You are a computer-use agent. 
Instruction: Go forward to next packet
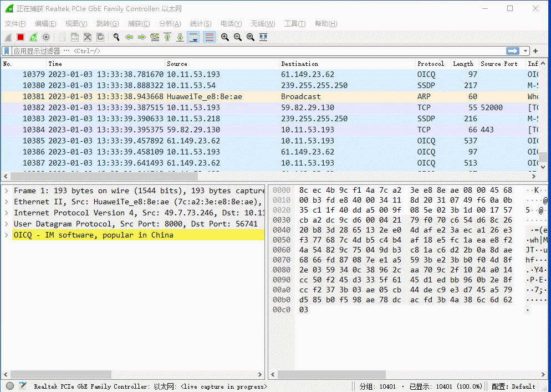[x=142, y=37]
